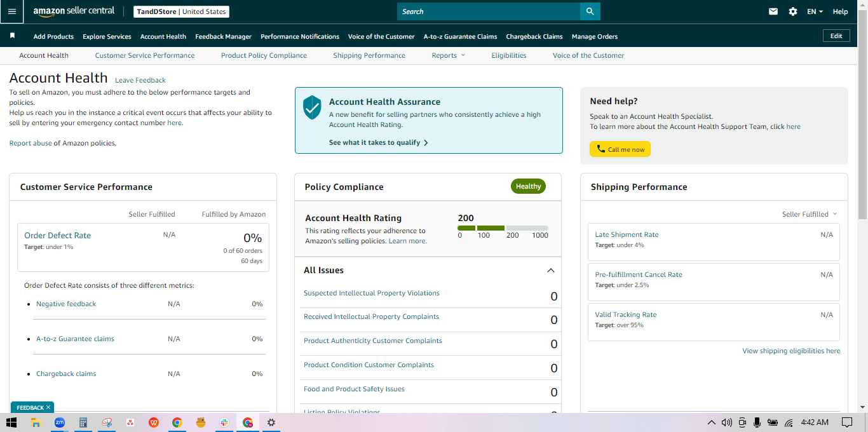The height and width of the screenshot is (432, 868).
Task: Open the TandDStore United States store selector
Action: coord(181,11)
